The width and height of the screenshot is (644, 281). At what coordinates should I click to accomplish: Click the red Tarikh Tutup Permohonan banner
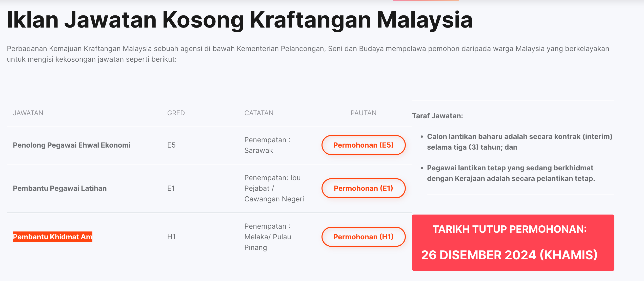(513, 243)
